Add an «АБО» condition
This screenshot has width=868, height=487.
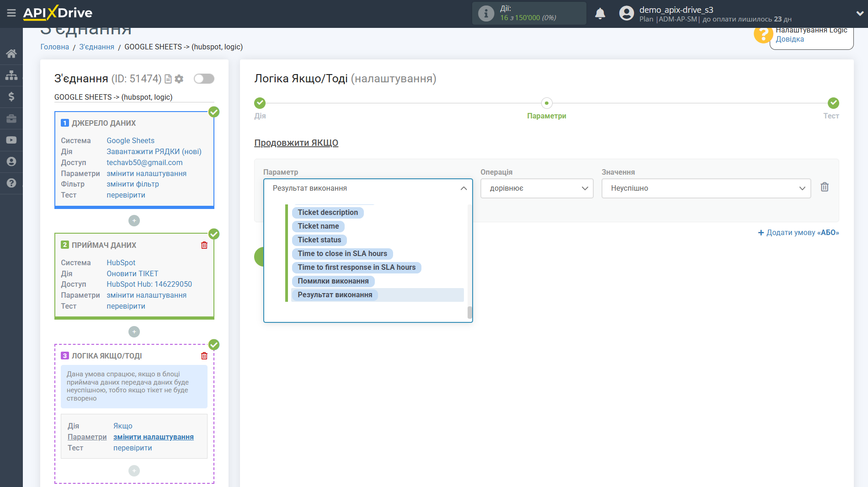(799, 233)
